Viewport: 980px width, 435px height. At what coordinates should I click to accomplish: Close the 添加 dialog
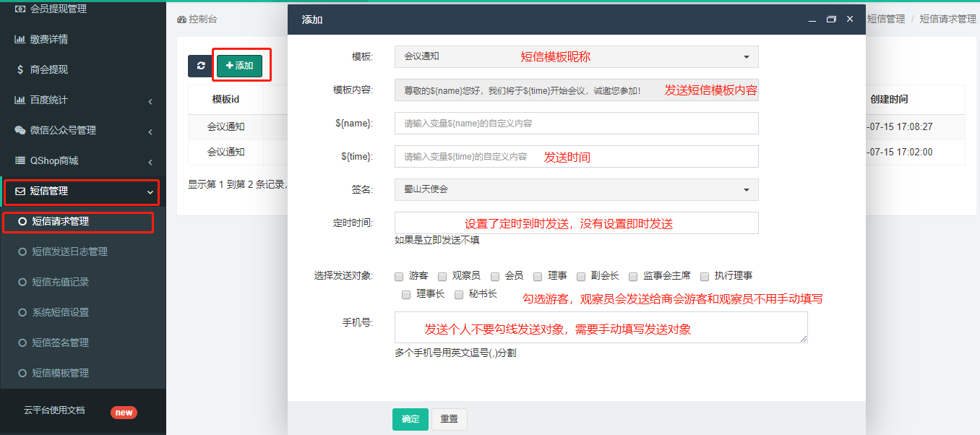pos(850,20)
